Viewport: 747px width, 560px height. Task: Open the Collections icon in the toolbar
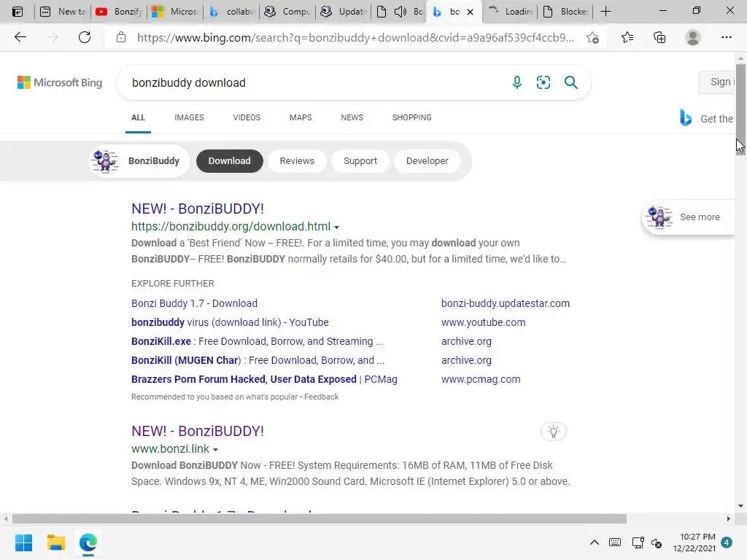(x=659, y=37)
